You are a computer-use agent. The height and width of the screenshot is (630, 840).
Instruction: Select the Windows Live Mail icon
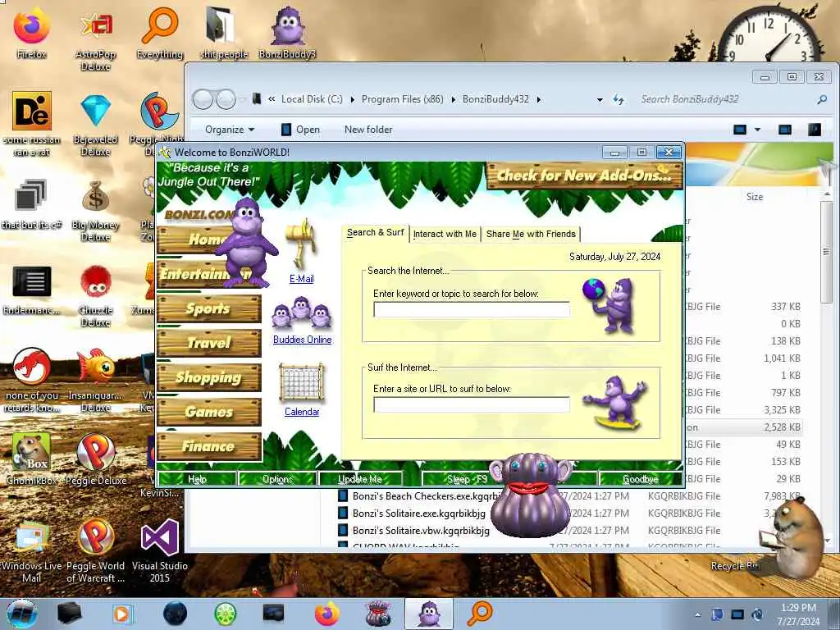point(31,538)
